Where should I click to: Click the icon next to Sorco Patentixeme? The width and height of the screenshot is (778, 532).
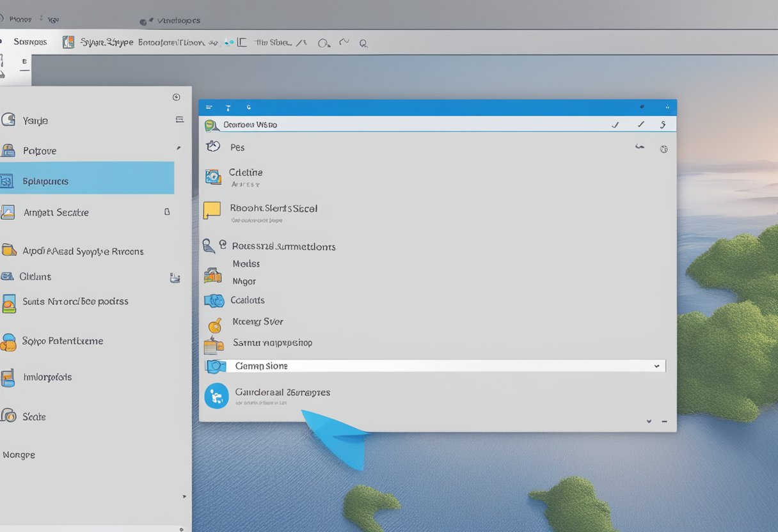pos(8,342)
